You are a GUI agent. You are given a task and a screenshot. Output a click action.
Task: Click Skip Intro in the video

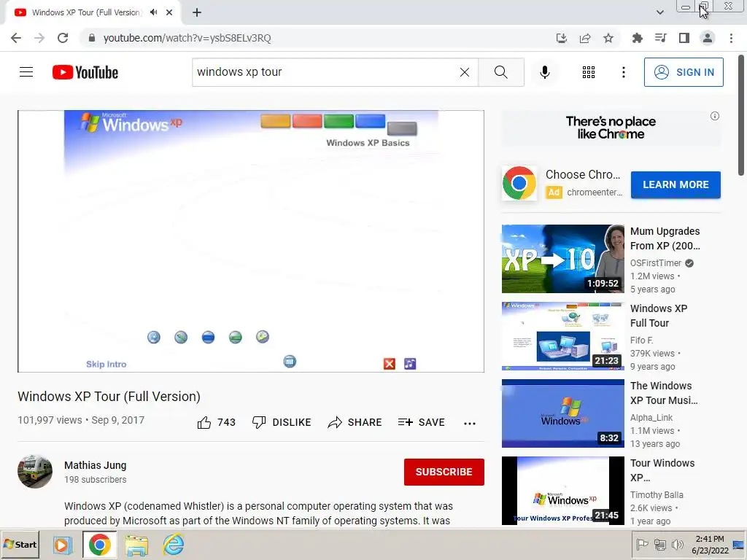pyautogui.click(x=107, y=365)
